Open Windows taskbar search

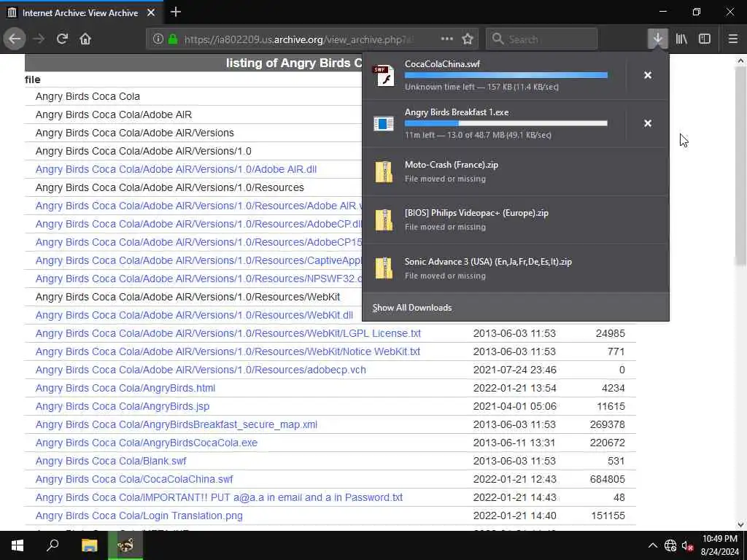(53, 545)
